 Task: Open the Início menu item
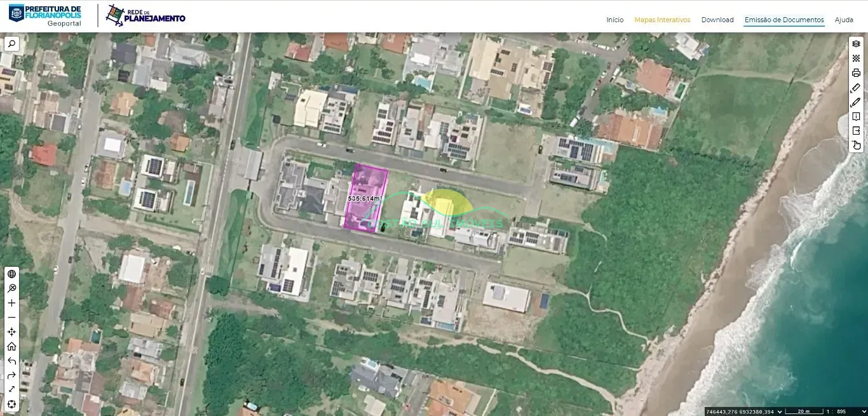(615, 20)
